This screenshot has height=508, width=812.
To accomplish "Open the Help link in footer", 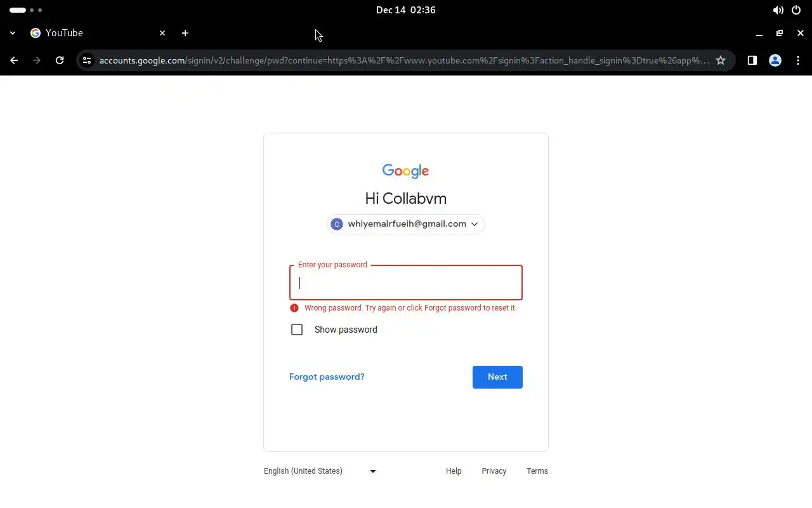I will tap(454, 471).
